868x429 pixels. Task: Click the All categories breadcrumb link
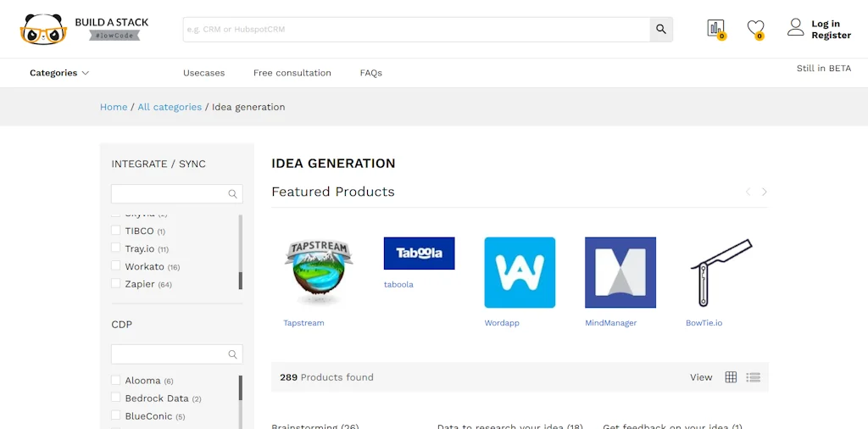[x=170, y=107]
